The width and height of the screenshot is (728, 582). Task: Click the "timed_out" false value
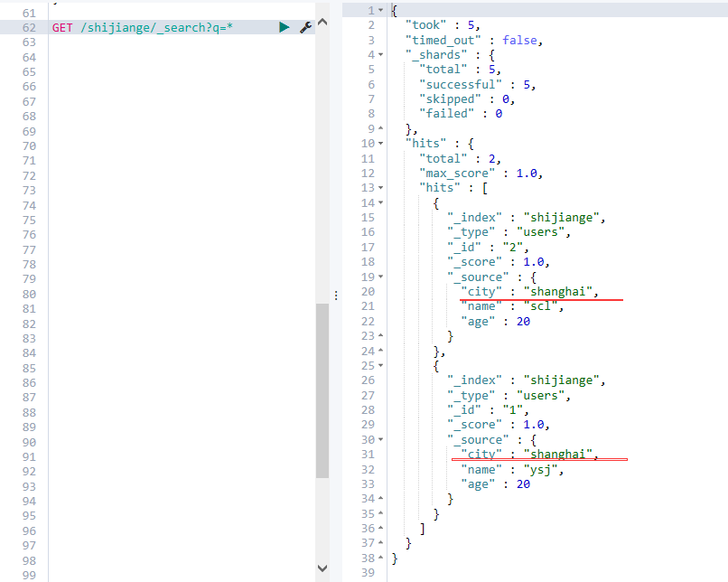tap(519, 41)
